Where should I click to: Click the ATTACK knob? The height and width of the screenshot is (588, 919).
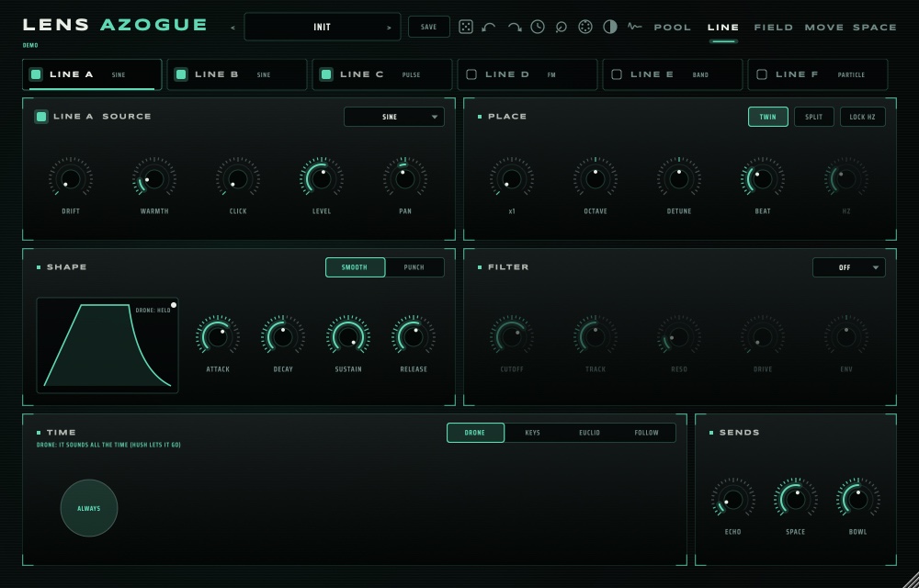pos(218,337)
